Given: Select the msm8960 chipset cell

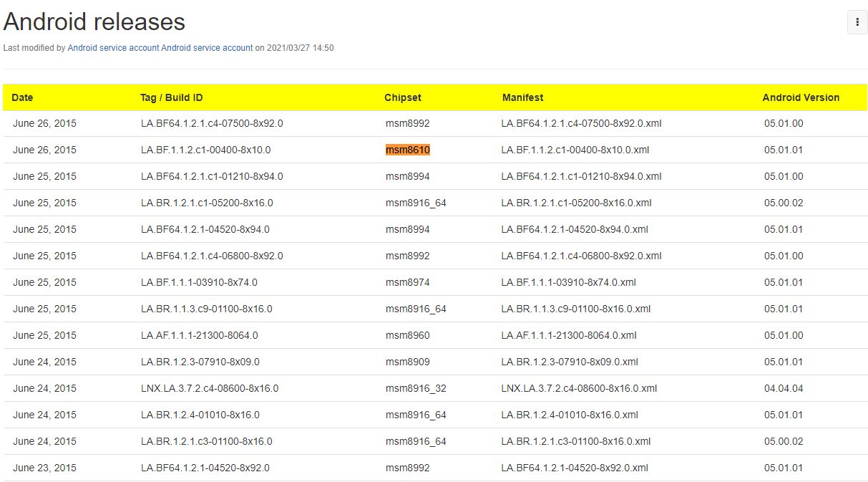Looking at the screenshot, I should click(x=408, y=335).
